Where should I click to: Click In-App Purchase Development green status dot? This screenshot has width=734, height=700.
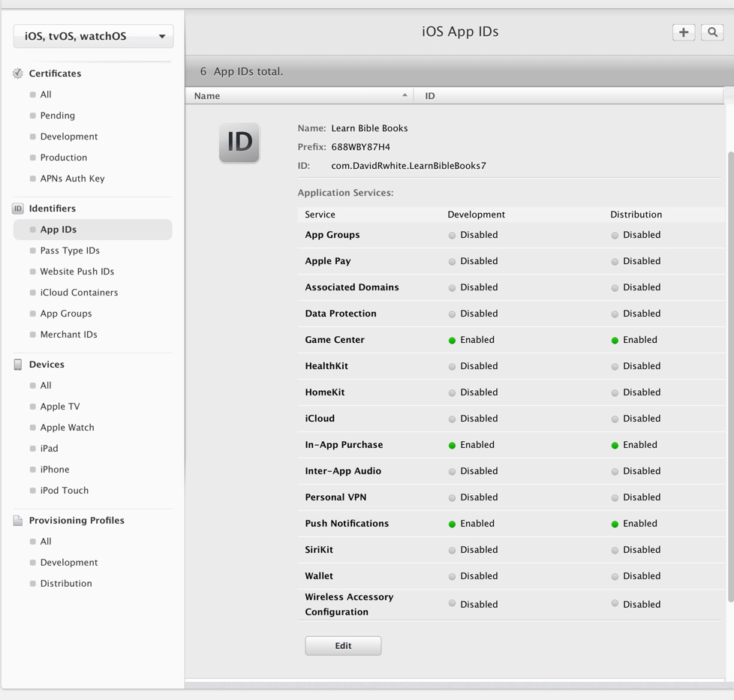(x=452, y=446)
